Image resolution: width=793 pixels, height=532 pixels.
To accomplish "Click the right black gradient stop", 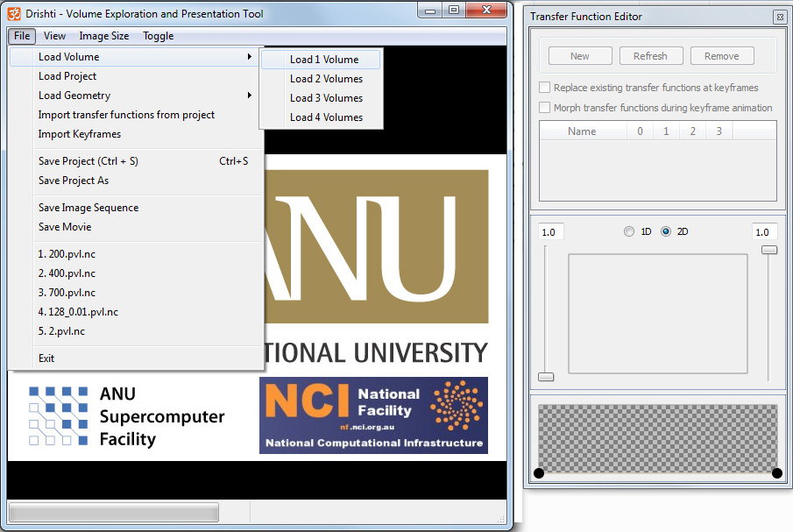I will (x=777, y=473).
